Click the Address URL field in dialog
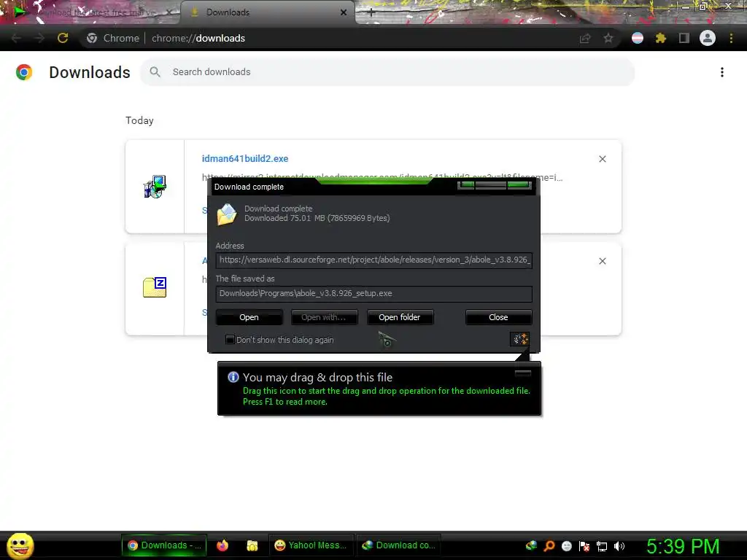747x560 pixels. tap(374, 260)
